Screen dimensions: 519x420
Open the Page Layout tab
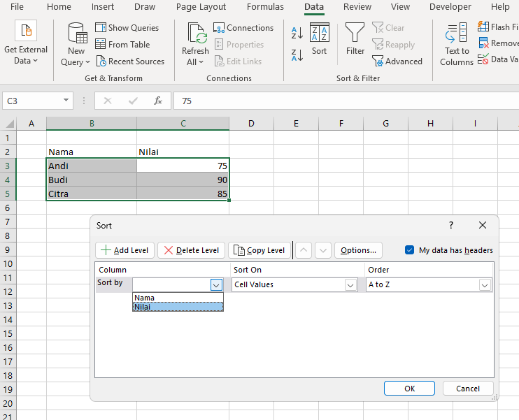pos(201,7)
